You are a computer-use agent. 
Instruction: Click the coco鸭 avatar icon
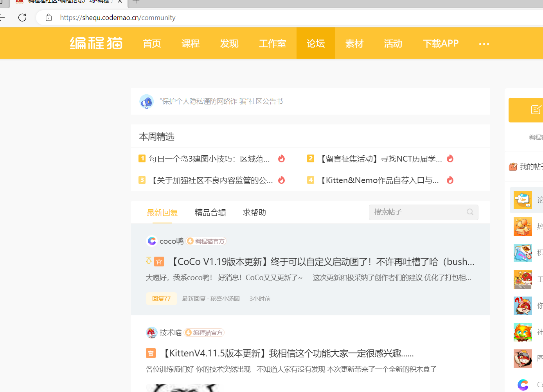tap(151, 241)
